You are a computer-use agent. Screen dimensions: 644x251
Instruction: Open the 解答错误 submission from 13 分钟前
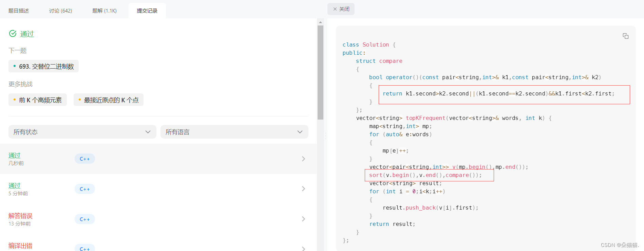[158, 219]
